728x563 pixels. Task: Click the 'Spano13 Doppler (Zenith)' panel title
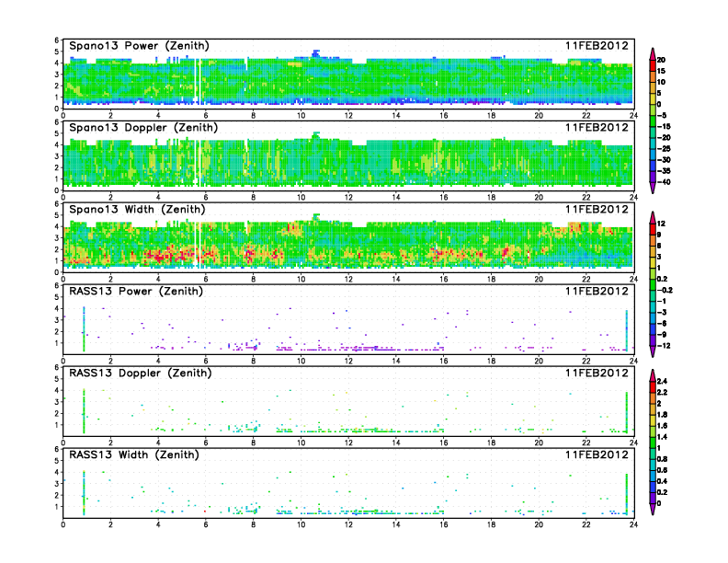pos(143,128)
